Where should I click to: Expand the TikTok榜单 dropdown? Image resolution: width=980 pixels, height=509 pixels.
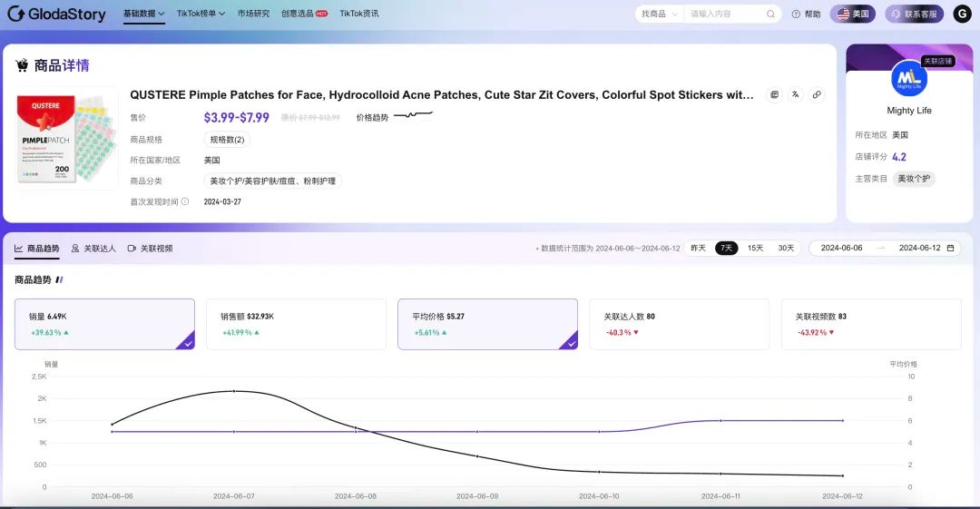click(x=201, y=13)
